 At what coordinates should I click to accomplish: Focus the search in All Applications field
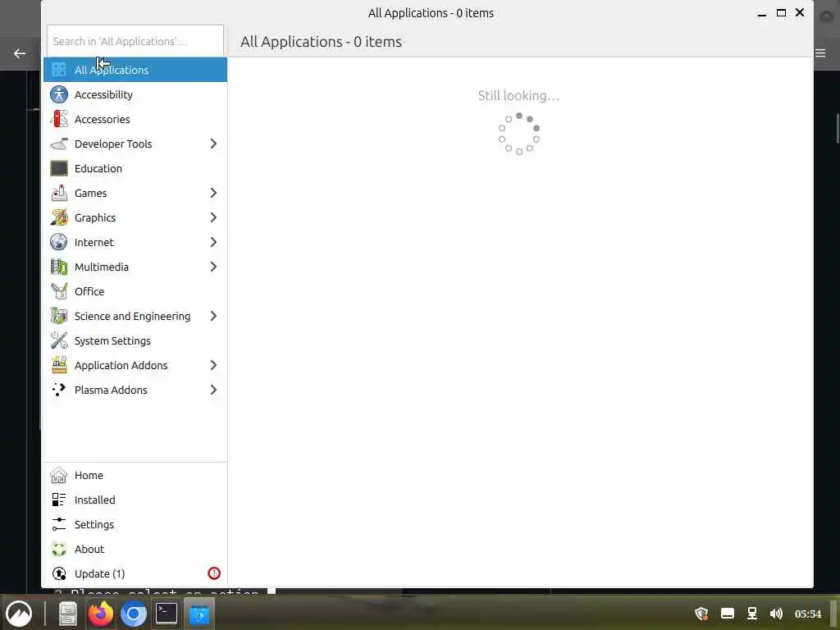click(x=135, y=41)
